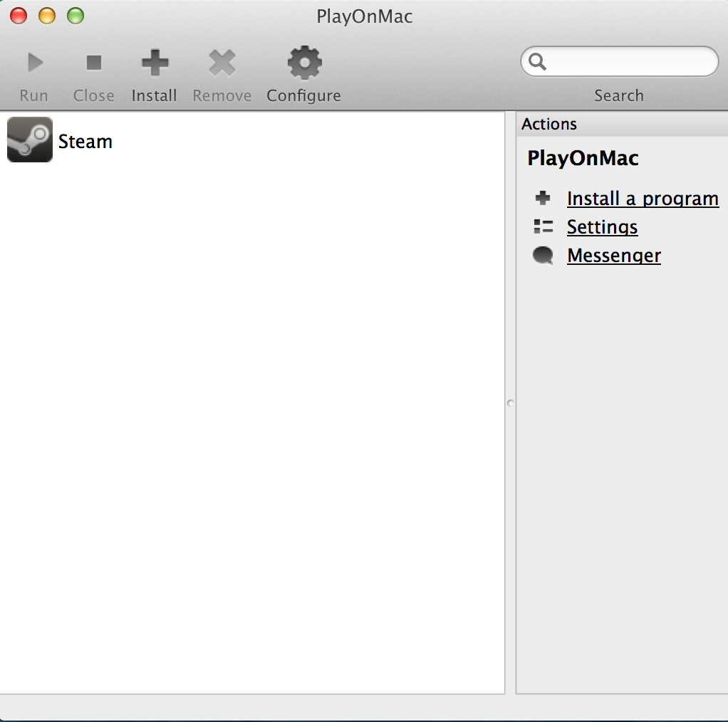Select the Steam entry text in list
728x722 pixels.
click(85, 142)
